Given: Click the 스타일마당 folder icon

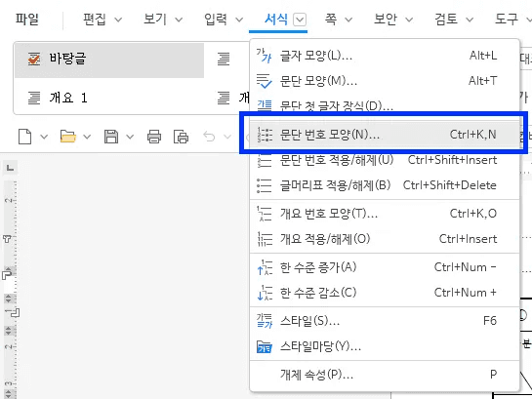Looking at the screenshot, I should click(265, 346).
